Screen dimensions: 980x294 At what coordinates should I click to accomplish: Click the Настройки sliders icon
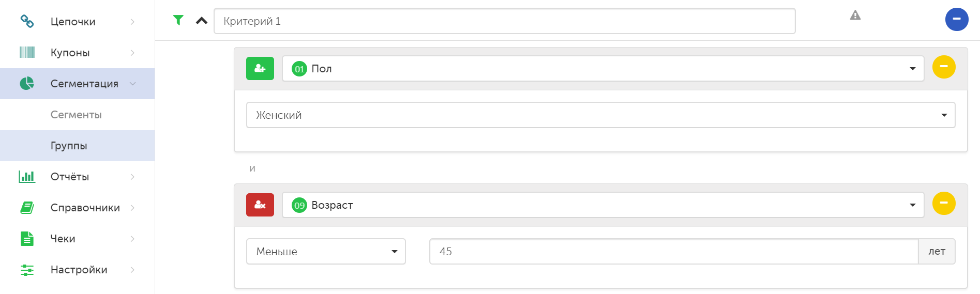27,270
